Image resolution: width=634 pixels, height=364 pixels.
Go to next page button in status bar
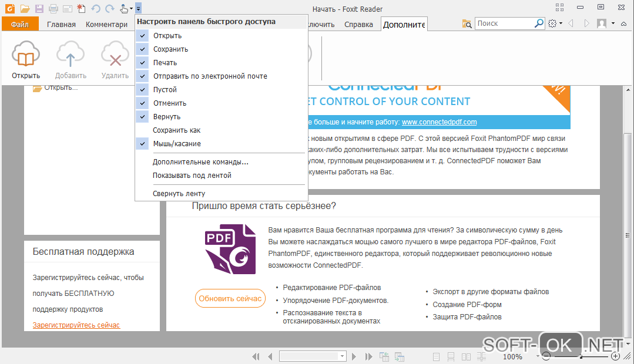tap(354, 356)
